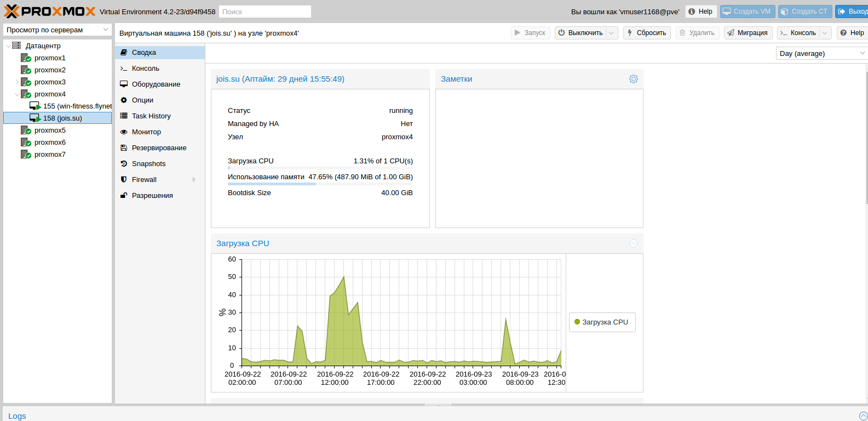The image size is (868, 421).
Task: Focus the Поиск search field
Action: pyautogui.click(x=265, y=12)
